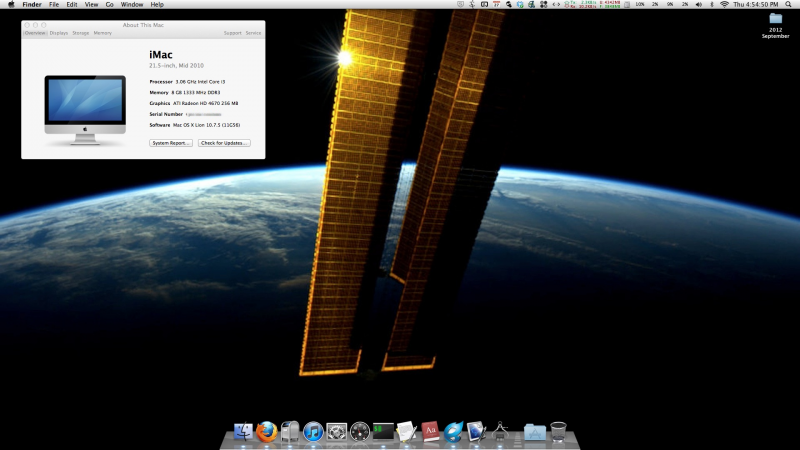Switch to the Overview tab
The width and height of the screenshot is (800, 450).
35,33
